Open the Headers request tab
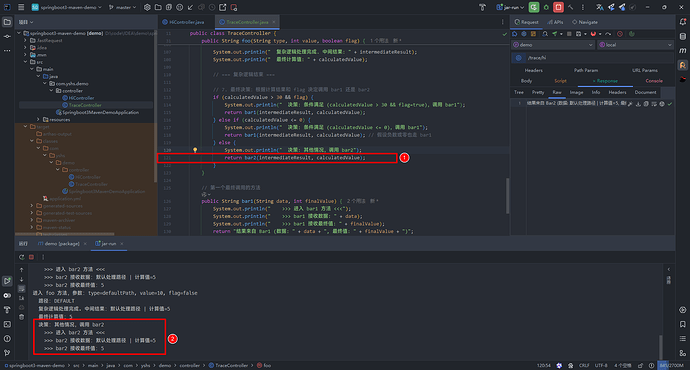690x370 pixels. (533, 70)
